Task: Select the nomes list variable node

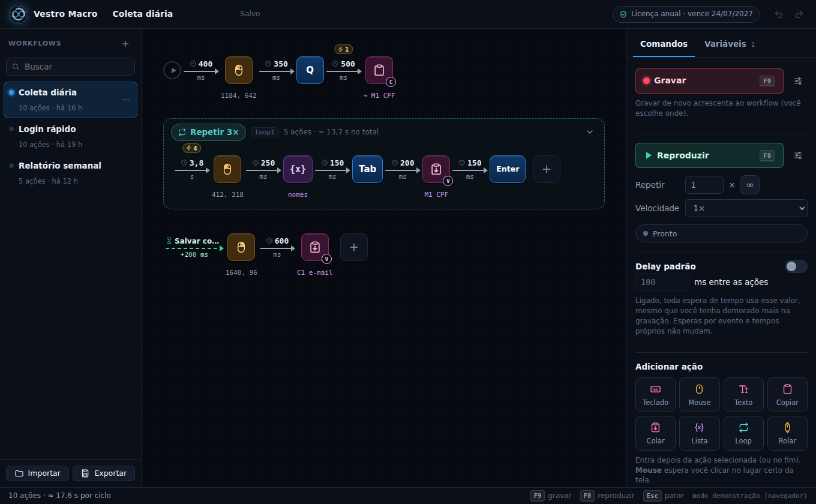Action: pyautogui.click(x=298, y=169)
